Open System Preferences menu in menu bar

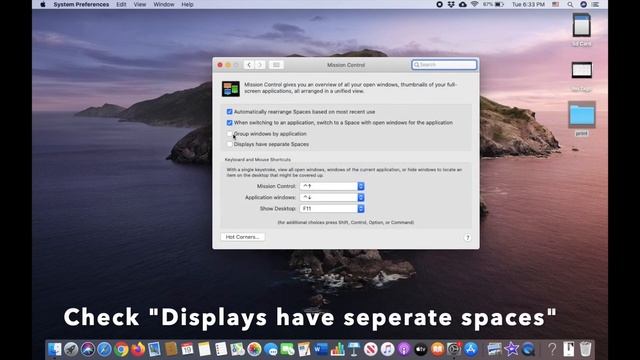coord(81,4)
